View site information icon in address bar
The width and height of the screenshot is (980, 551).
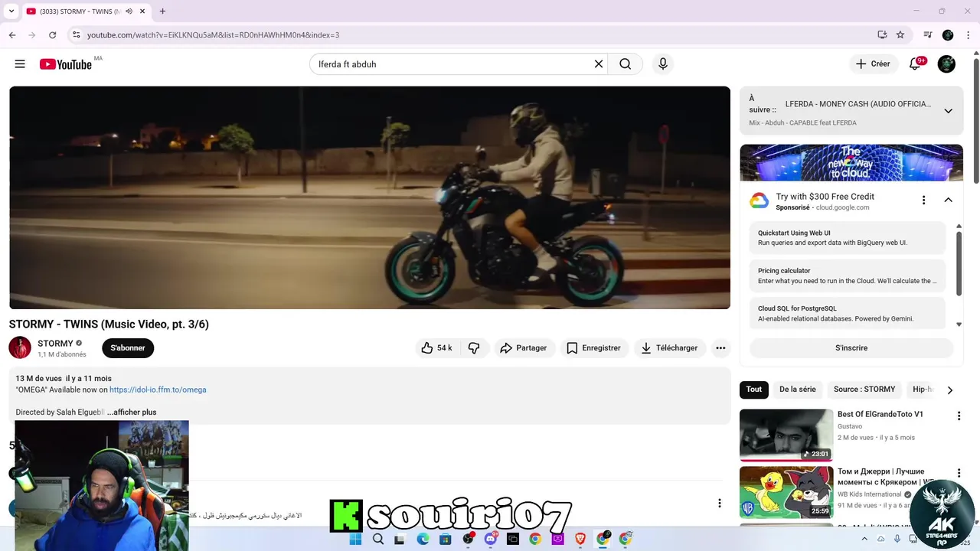coord(75,35)
